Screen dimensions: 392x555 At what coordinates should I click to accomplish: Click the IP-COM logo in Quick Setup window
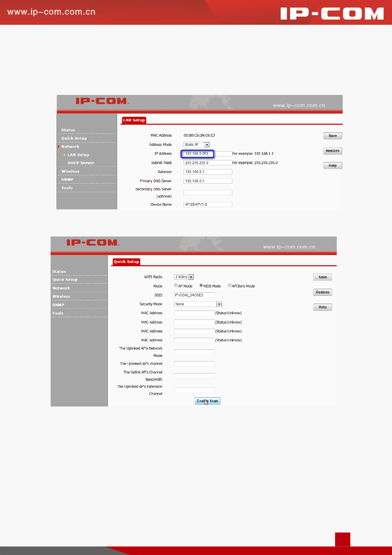[93, 242]
